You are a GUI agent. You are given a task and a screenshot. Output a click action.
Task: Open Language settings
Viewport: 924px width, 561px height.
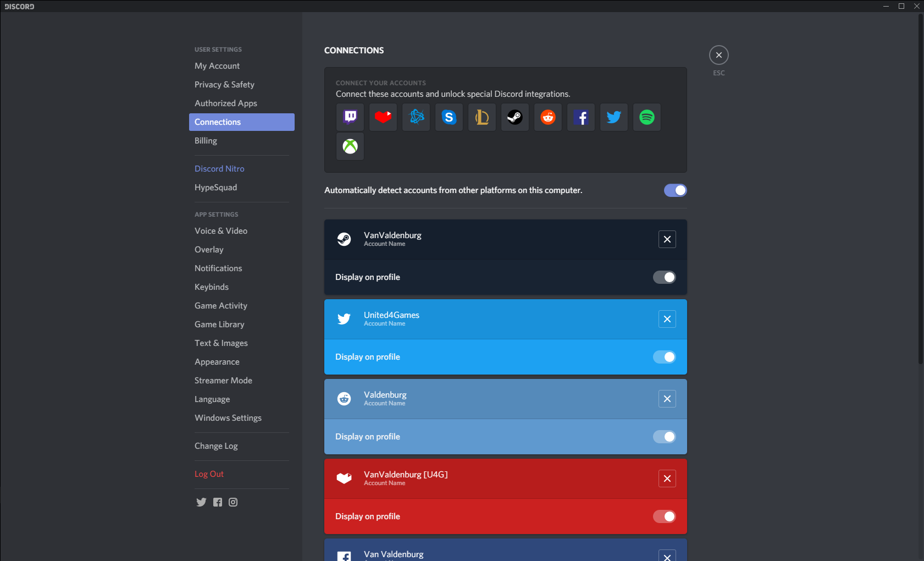pos(242,399)
